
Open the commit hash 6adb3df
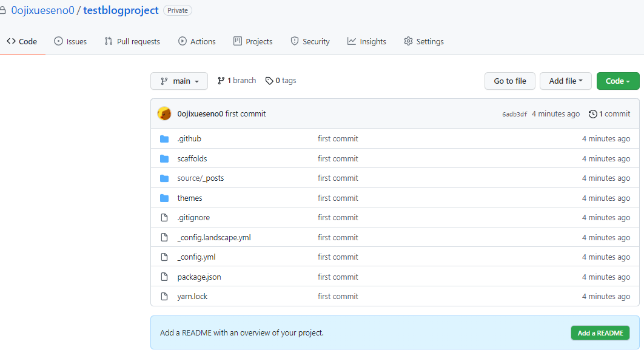tap(514, 114)
